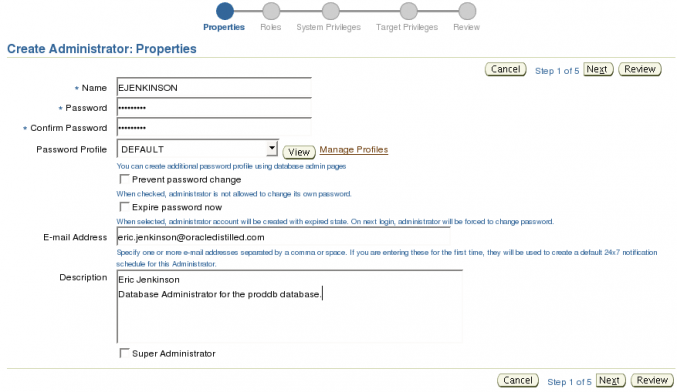The image size is (677, 392).
Task: Open the Manage Profiles link
Action: (x=354, y=149)
